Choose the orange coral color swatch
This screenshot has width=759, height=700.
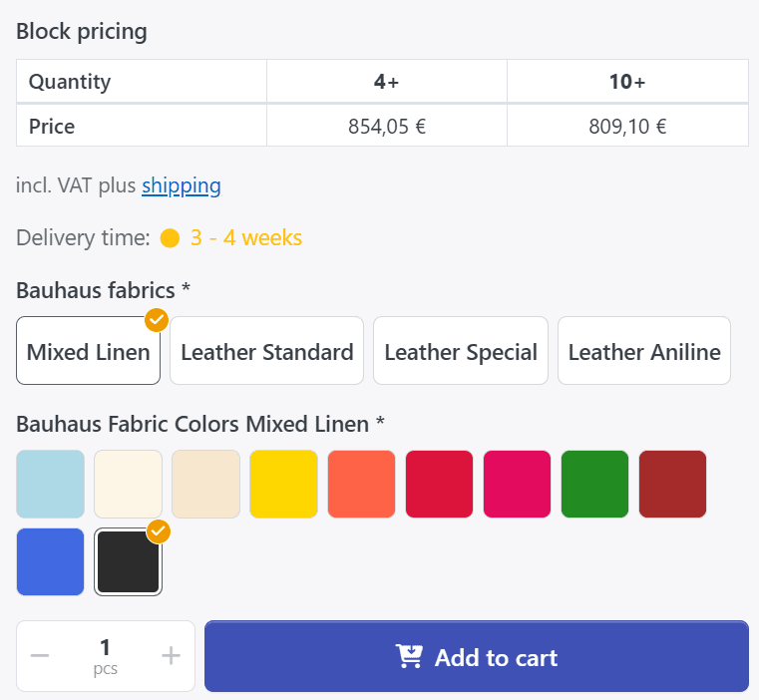[x=362, y=485]
